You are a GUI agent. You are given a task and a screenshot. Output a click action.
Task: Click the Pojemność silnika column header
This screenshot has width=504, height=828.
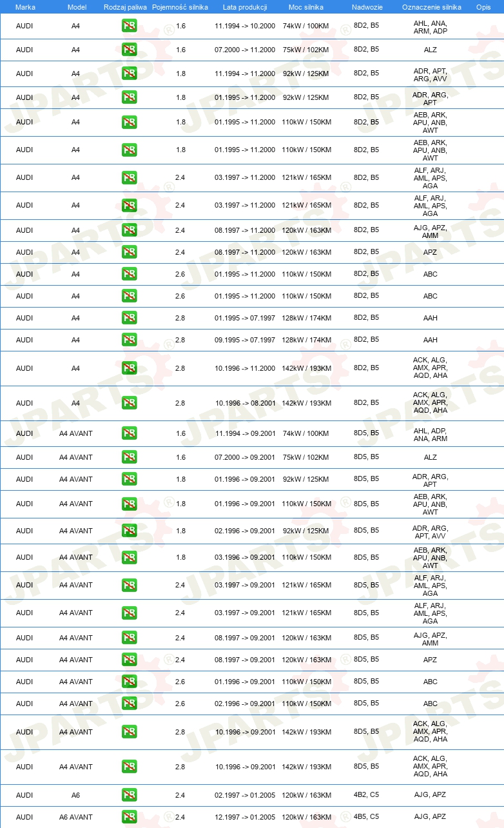pos(180,6)
